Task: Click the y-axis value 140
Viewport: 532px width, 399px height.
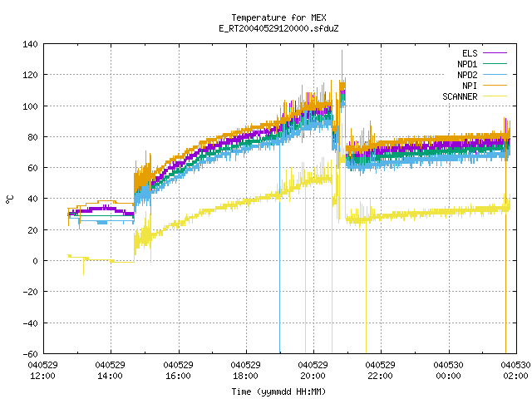Action: click(30, 44)
